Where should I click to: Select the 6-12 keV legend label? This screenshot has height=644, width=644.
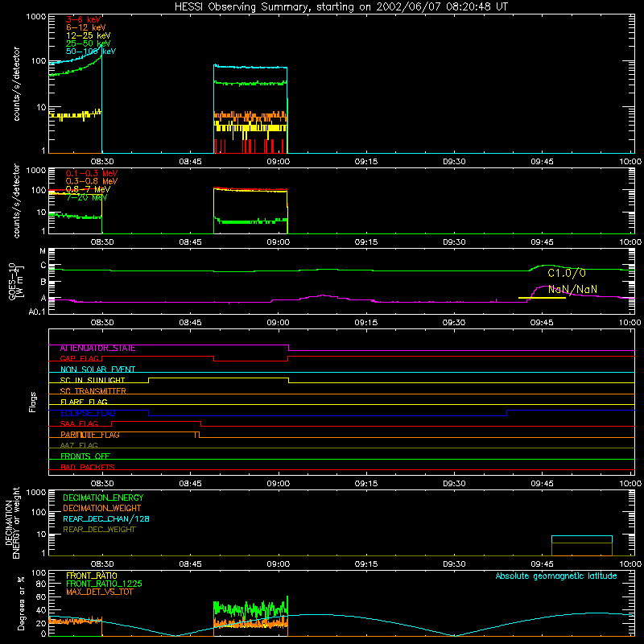coord(86,27)
